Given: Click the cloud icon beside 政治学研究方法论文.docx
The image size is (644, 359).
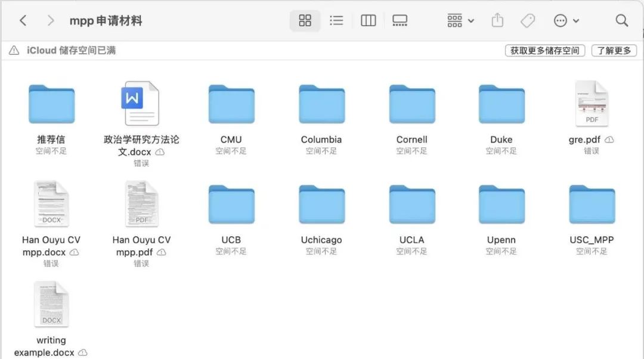Looking at the screenshot, I should 160,152.
